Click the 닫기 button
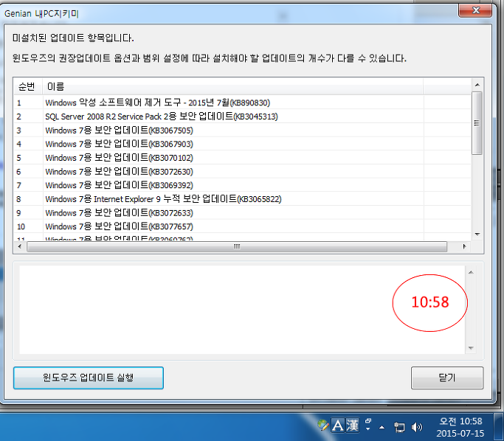The image size is (504, 441). pos(447,378)
